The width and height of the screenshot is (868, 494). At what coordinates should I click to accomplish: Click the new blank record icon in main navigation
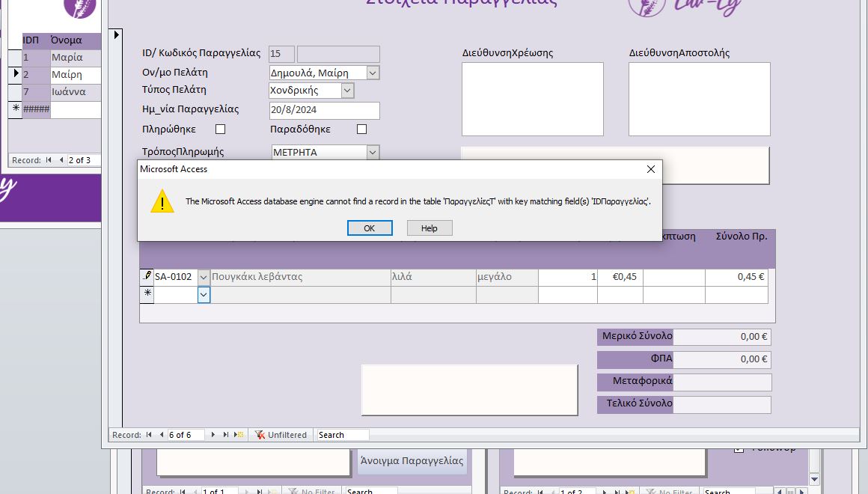pos(239,434)
